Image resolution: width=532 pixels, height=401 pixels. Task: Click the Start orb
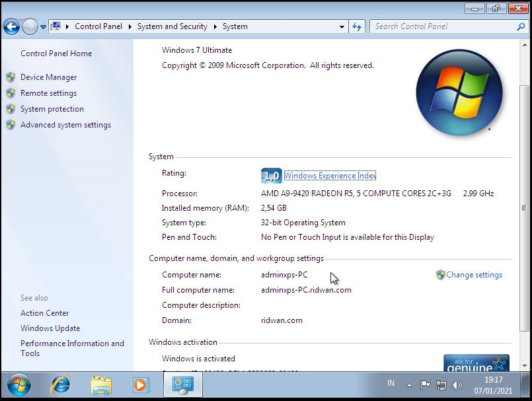[x=18, y=384]
